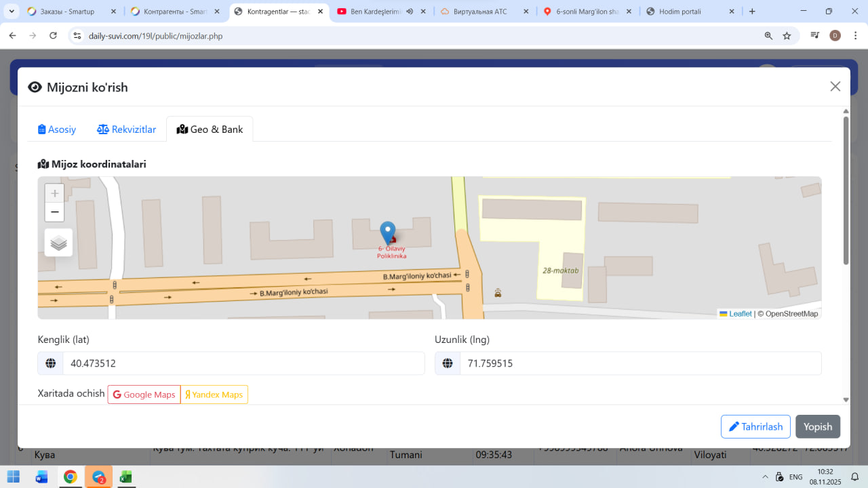Zoom in on the customer map
This screenshot has width=868, height=488.
click(55, 193)
